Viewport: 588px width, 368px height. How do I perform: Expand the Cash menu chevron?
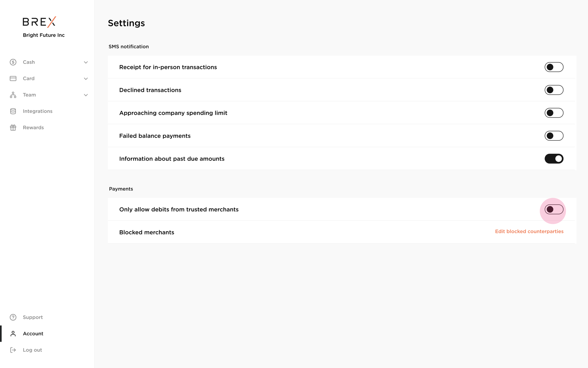pyautogui.click(x=86, y=62)
